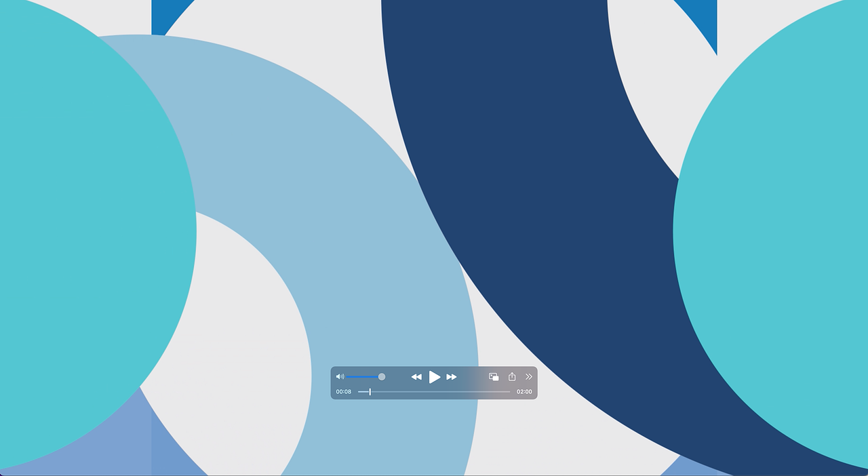Start playback with the Play button
This screenshot has height=476, width=868.
(x=435, y=377)
